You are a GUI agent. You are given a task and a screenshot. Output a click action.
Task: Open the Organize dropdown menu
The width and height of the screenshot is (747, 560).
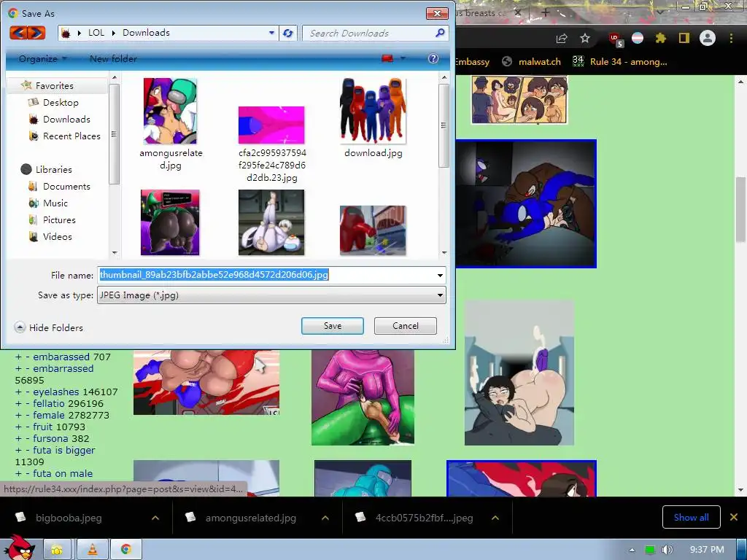point(43,58)
